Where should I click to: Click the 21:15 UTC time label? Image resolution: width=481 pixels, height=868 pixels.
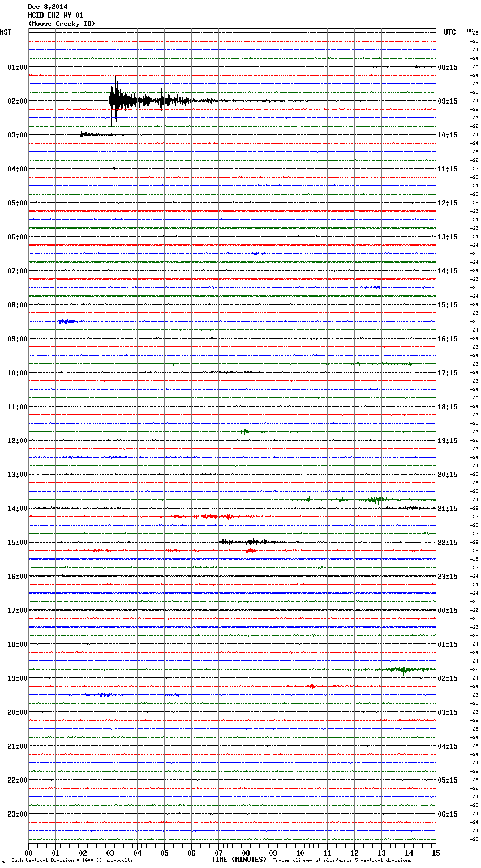click(448, 509)
